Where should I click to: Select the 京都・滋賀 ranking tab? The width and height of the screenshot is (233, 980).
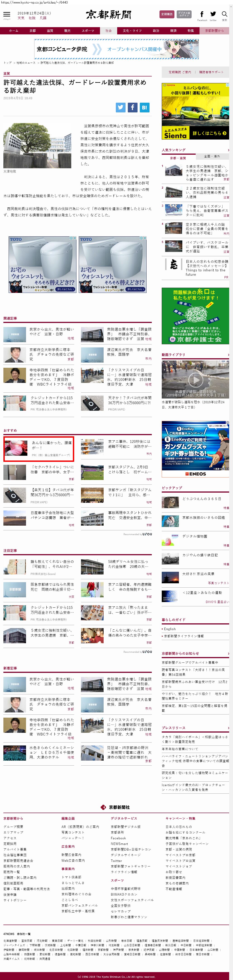pyautogui.click(x=178, y=158)
